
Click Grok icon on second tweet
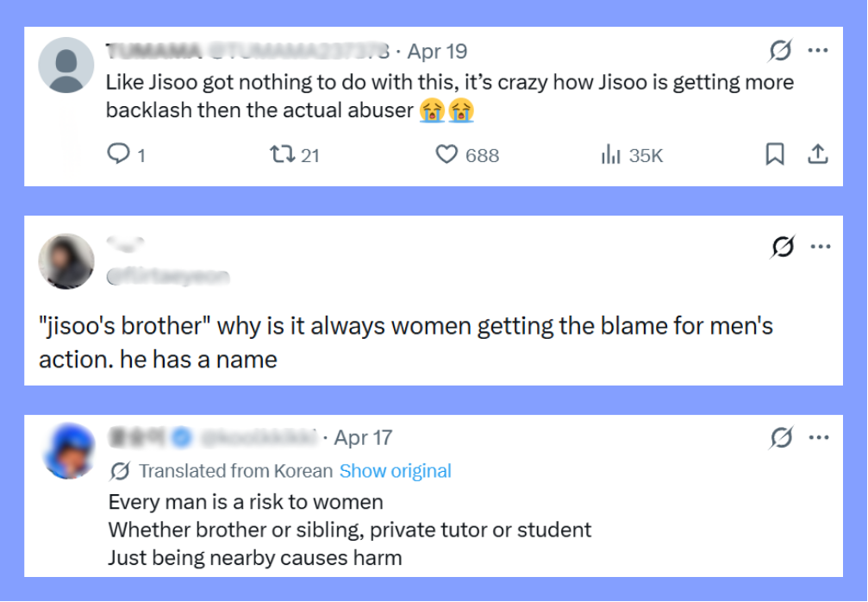tap(782, 248)
